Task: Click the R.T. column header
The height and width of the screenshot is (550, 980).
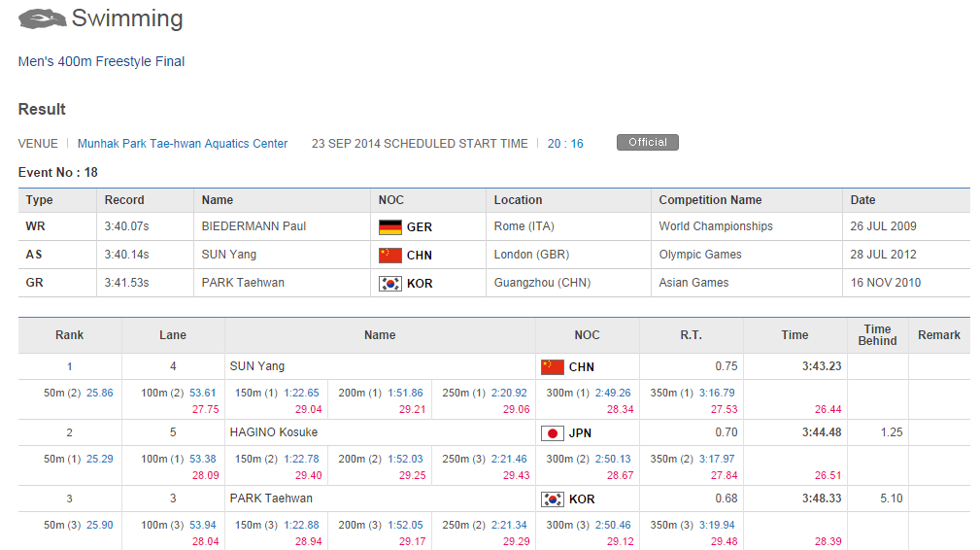Action: click(x=691, y=335)
